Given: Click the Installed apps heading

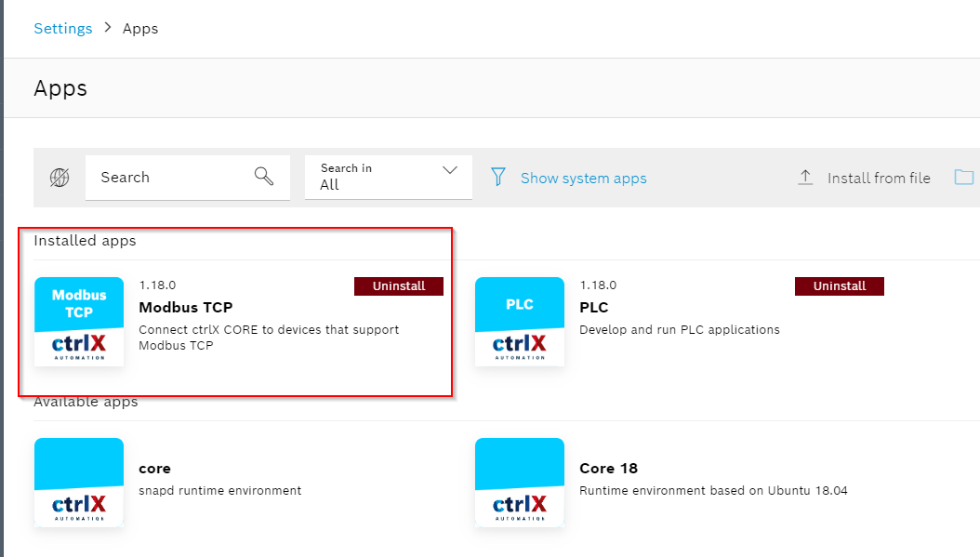Looking at the screenshot, I should tap(85, 241).
